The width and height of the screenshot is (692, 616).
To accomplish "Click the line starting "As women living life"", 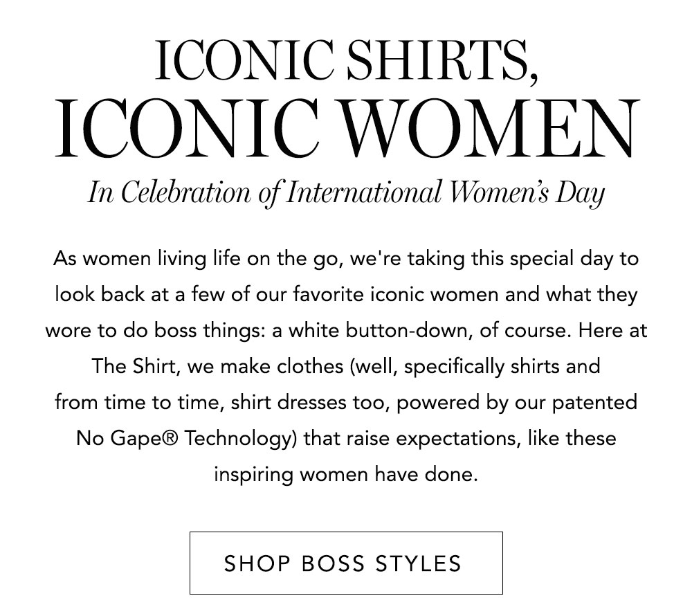I will pos(346,259).
